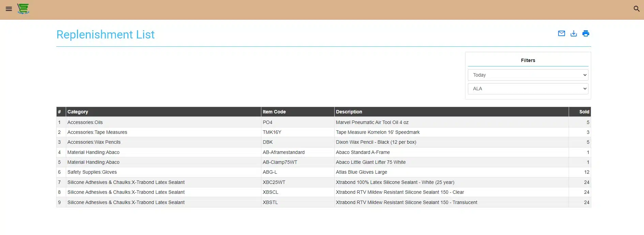Viewport: 644px width, 235px height.
Task: Click the Description column header
Action: pos(349,112)
